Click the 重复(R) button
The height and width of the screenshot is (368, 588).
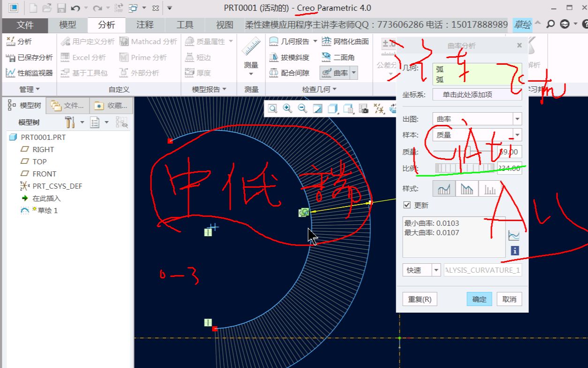tap(419, 299)
